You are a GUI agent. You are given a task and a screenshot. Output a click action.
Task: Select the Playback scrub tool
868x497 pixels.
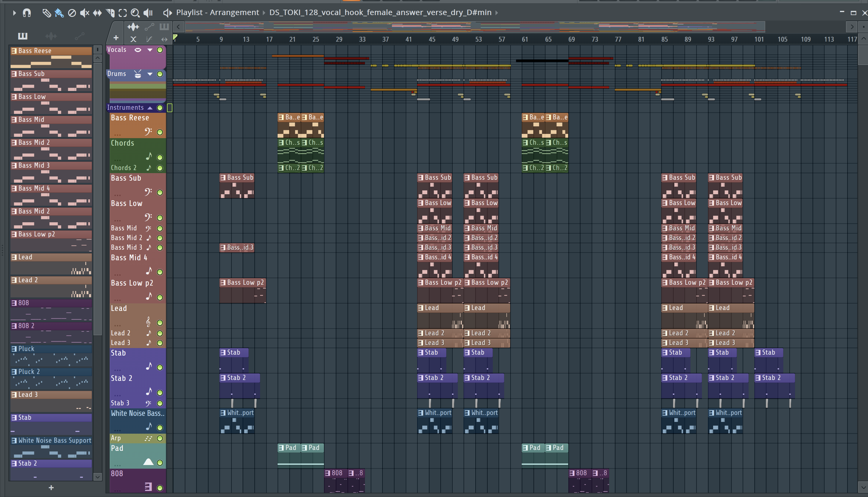[x=148, y=13]
